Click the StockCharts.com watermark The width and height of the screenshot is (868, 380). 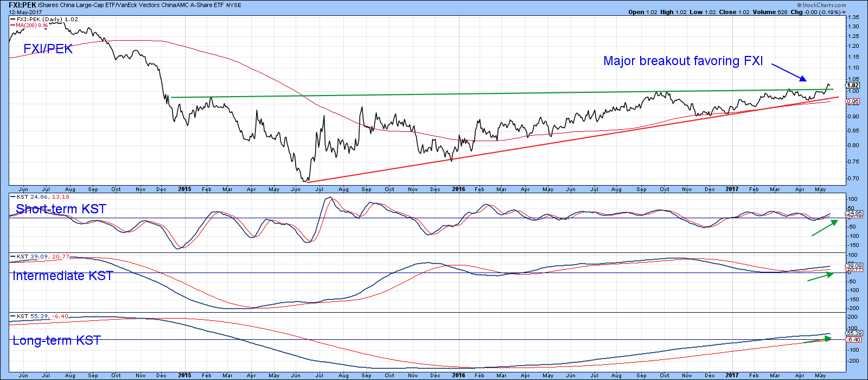(824, 5)
